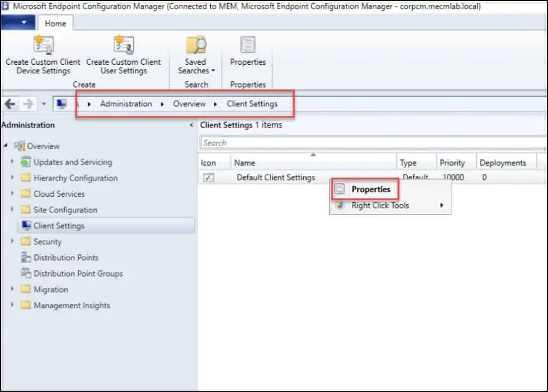Open Right Click Tools submenu
The width and height of the screenshot is (548, 392).
click(390, 205)
